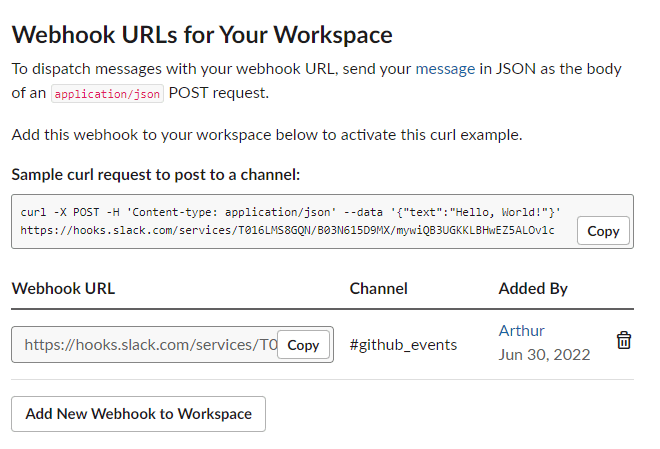Click the Webhook URL column header
Image resolution: width=660 pixels, height=449 pixels.
coord(63,289)
